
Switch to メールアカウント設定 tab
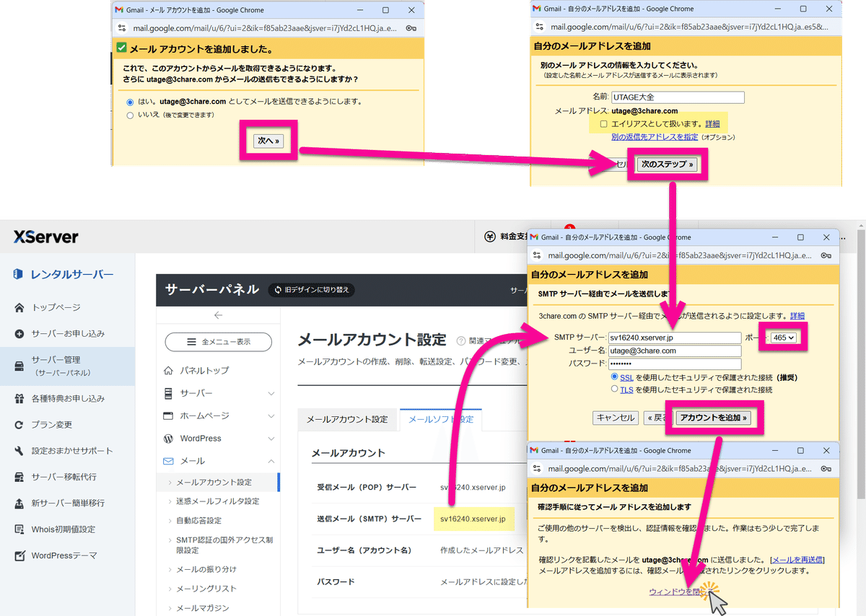point(347,420)
